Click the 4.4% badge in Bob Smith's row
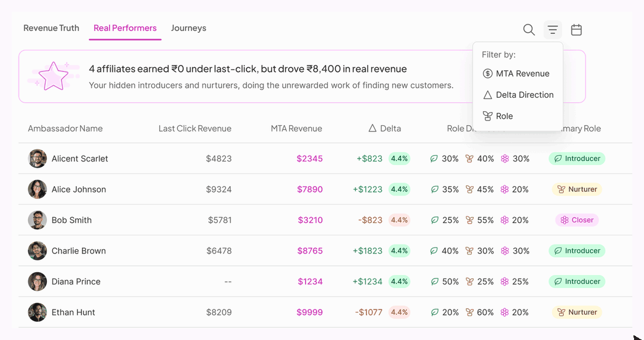 (x=399, y=220)
